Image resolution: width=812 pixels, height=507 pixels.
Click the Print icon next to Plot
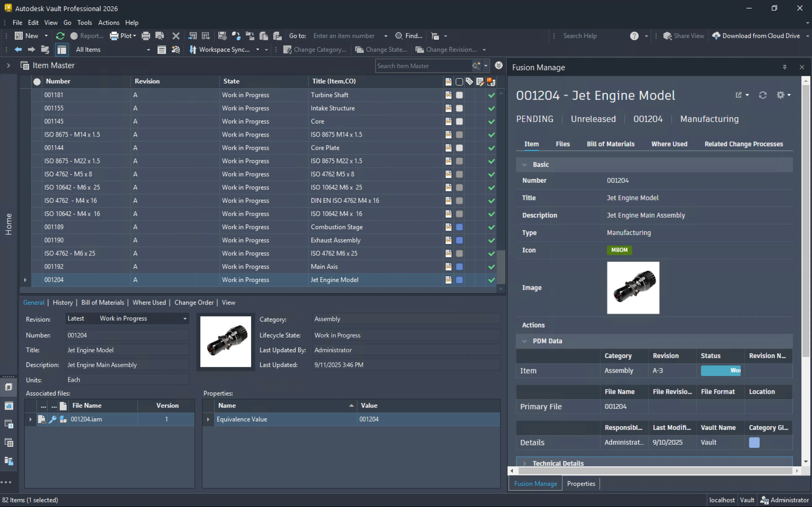click(x=146, y=36)
